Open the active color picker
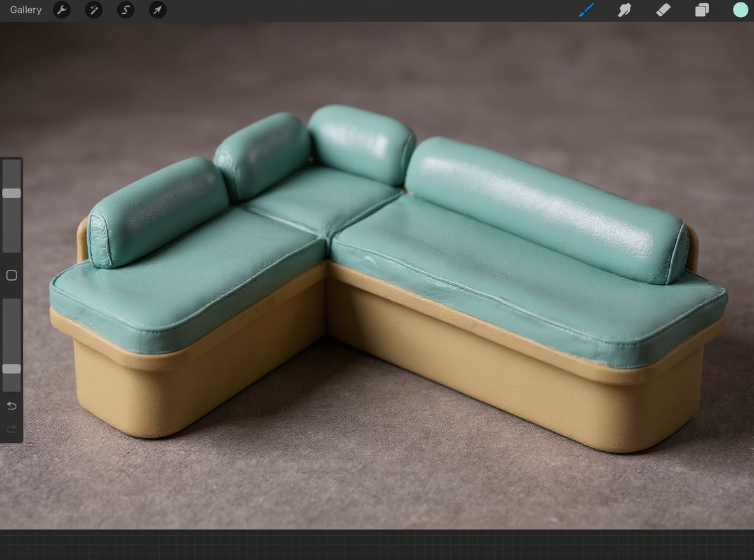The width and height of the screenshot is (754, 560). (741, 10)
